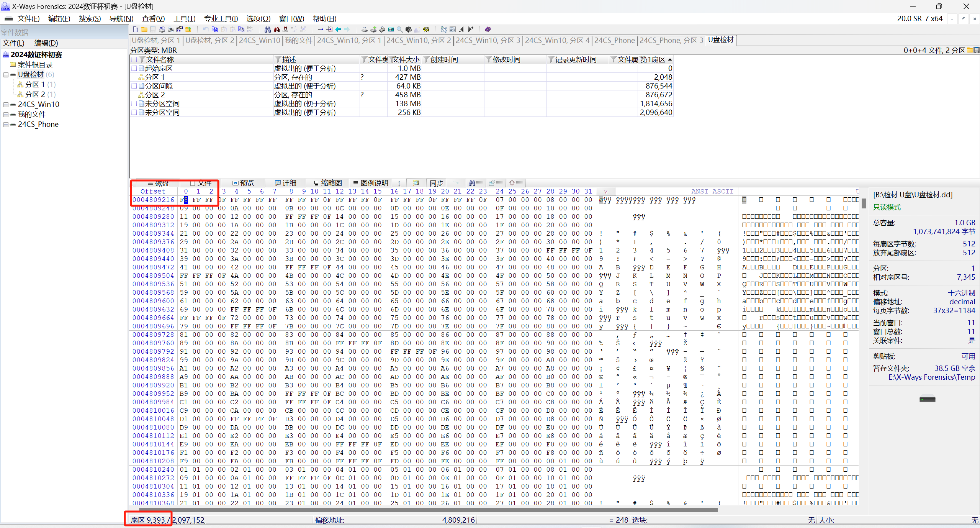Click the 同步 sync button
This screenshot has height=528, width=980.
tap(436, 183)
